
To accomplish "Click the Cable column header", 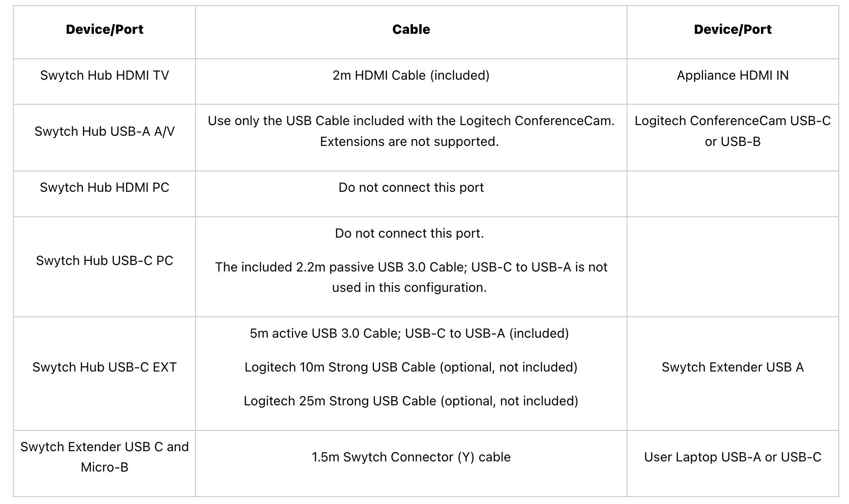I will coord(411,30).
